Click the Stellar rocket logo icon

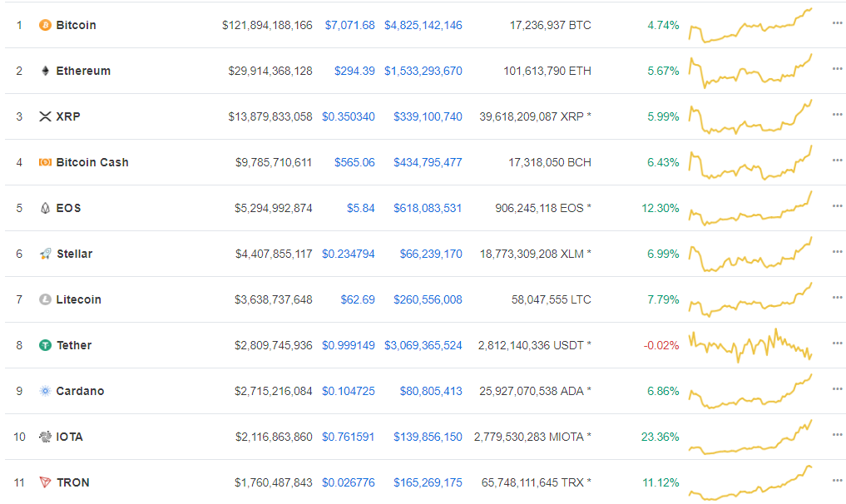45,254
